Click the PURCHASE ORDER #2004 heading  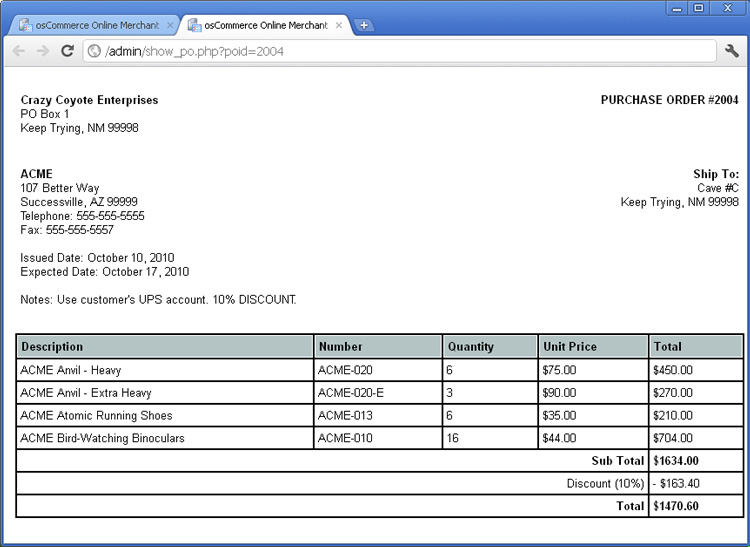(670, 100)
